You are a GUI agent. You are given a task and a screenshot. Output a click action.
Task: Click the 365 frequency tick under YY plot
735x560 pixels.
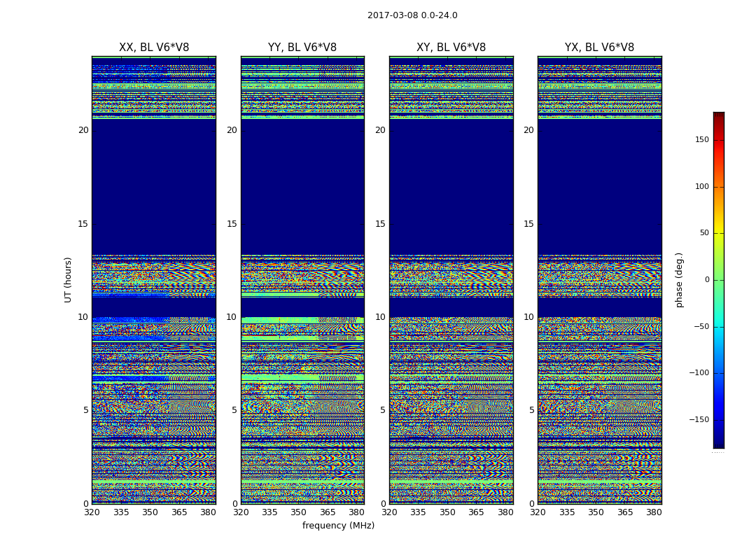point(328,512)
